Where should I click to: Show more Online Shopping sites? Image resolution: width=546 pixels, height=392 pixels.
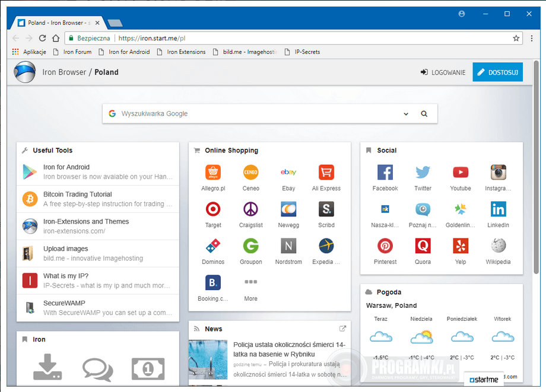(x=250, y=282)
